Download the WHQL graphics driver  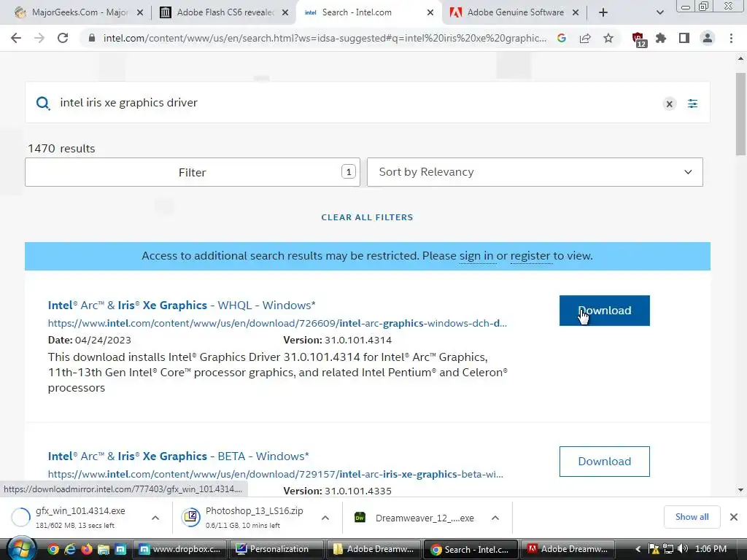[x=605, y=311]
